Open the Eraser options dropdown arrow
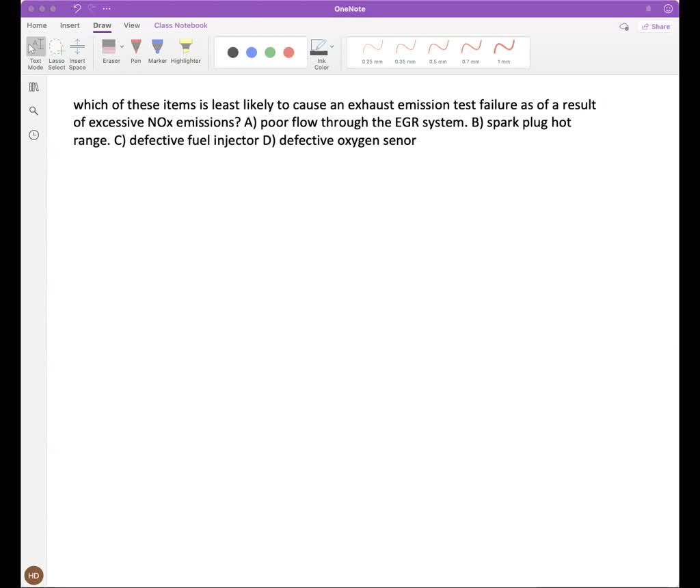Image resolution: width=700 pixels, height=588 pixels. (122, 46)
